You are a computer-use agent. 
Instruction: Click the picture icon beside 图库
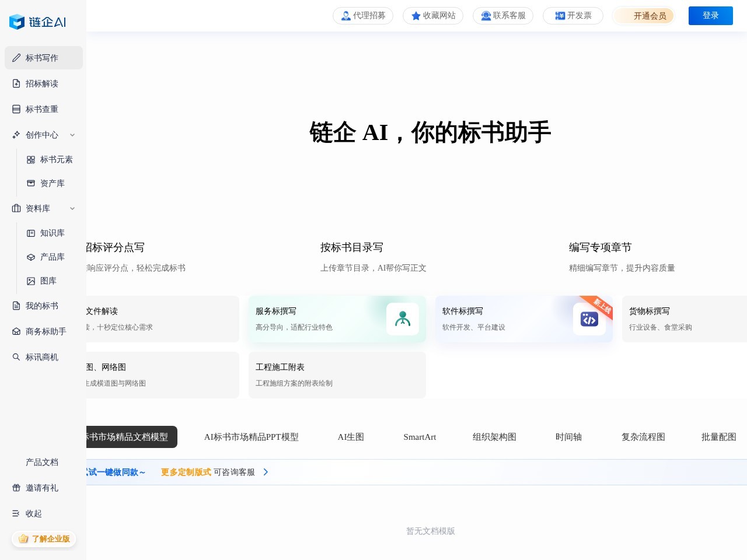coord(31,281)
